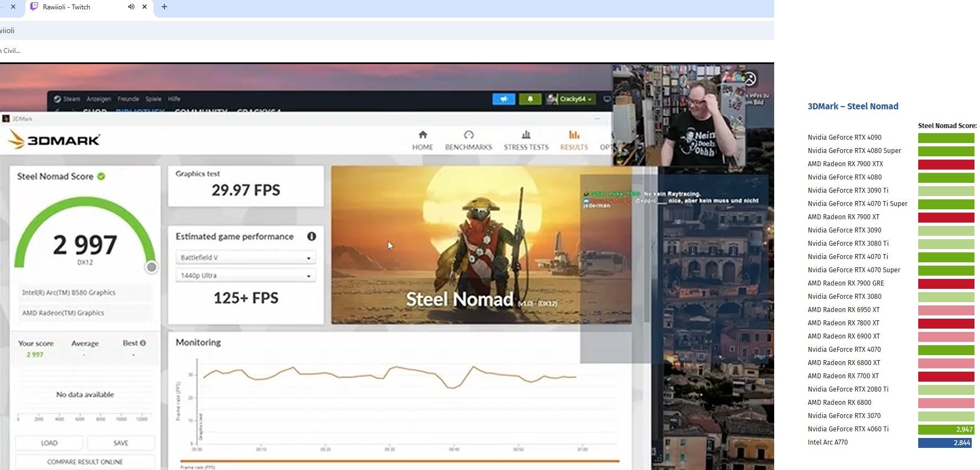Open the Anzeigen menu in Steam
The width and height of the screenshot is (980, 470).
click(x=99, y=99)
